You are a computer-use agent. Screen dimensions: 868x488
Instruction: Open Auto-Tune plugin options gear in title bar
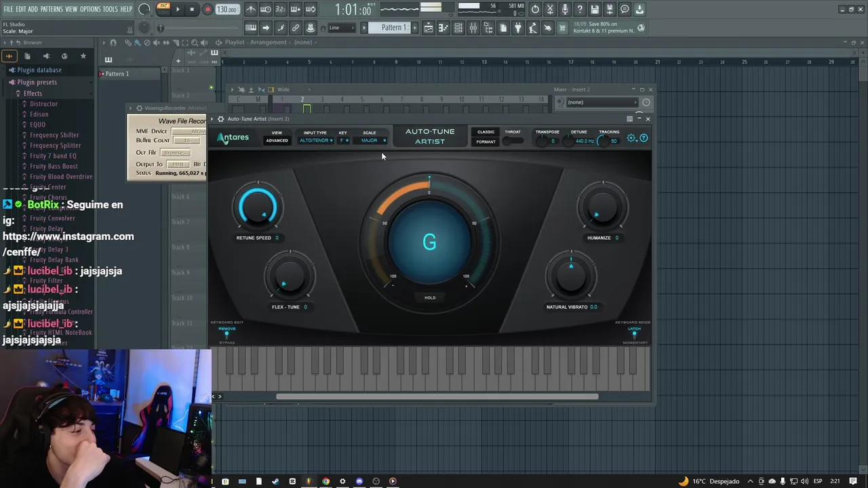click(220, 119)
